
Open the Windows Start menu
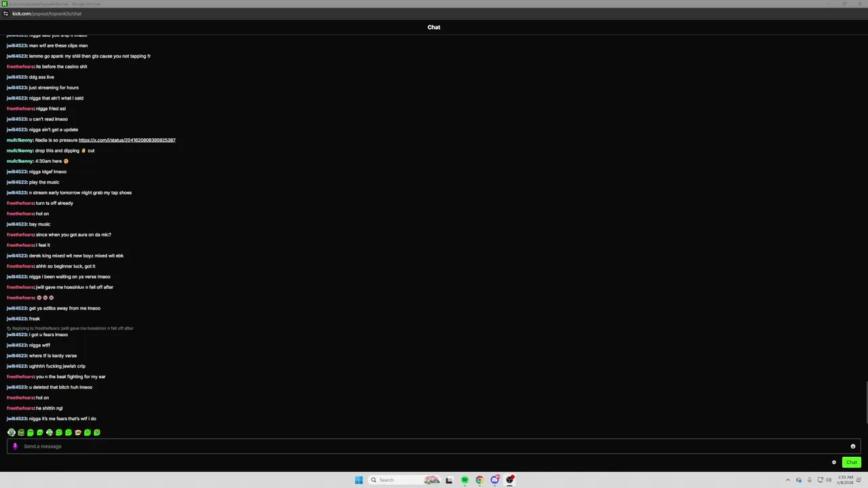(x=359, y=480)
